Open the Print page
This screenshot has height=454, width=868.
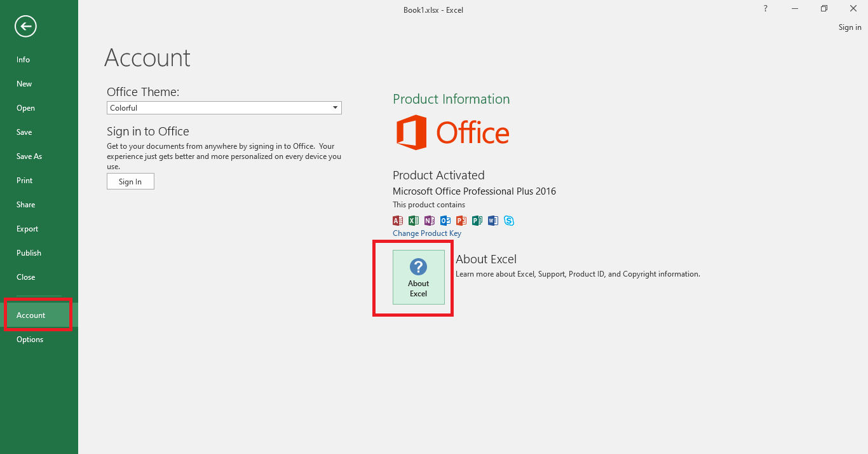[x=39, y=181]
